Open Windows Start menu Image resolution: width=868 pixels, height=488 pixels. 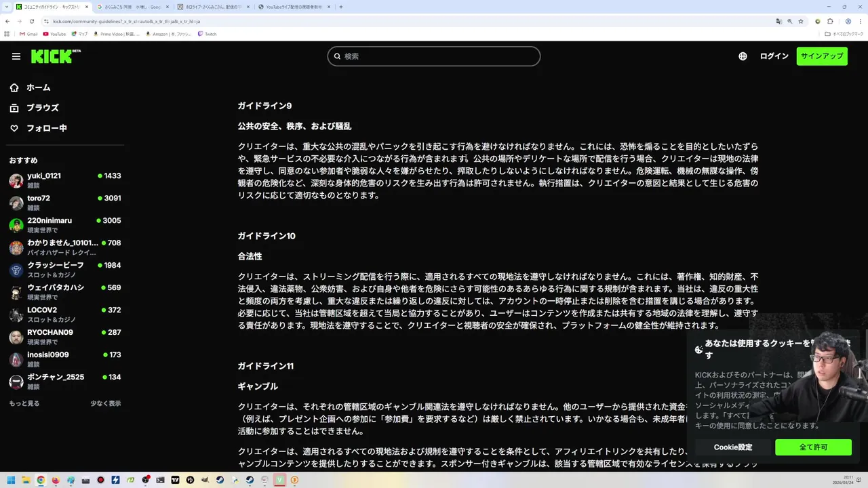click(x=11, y=480)
